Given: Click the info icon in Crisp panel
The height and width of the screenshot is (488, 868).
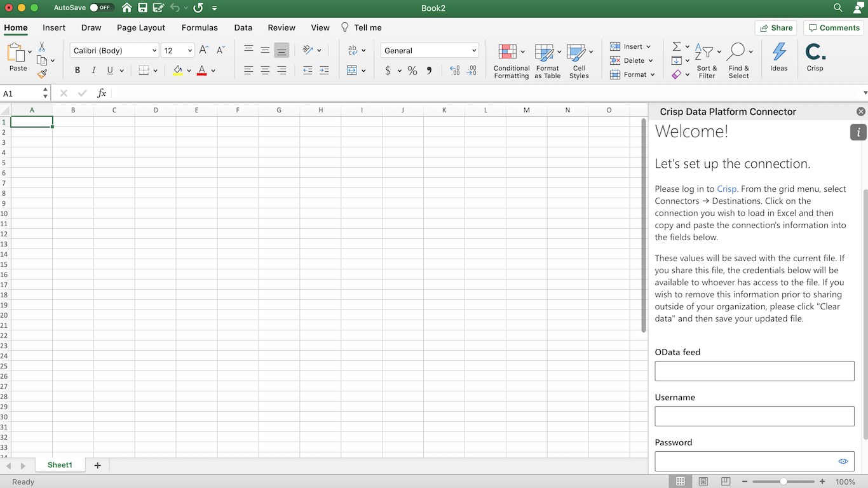Looking at the screenshot, I should click(858, 132).
